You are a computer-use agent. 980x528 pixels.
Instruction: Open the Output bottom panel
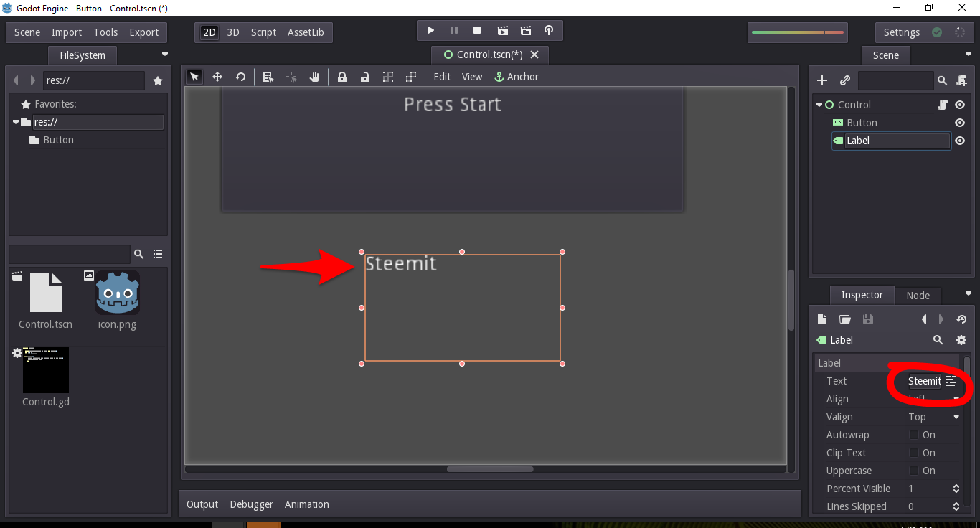(202, 504)
